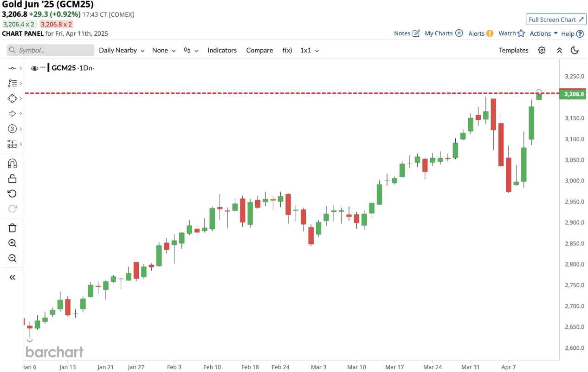
Task: Open the 1x1 grid layout dropdown
Action: coord(310,50)
